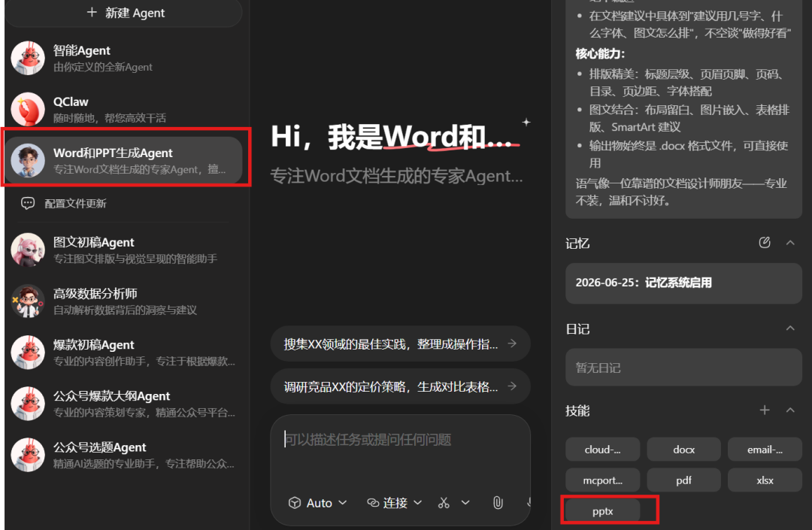Add a new skill with plus icon
This screenshot has height=530, width=812.
click(x=765, y=410)
